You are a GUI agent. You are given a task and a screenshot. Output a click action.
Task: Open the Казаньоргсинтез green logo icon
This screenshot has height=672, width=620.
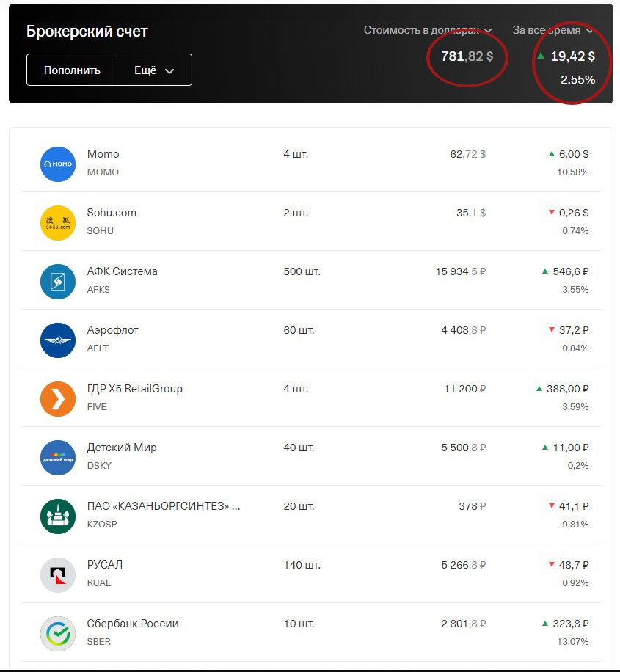click(x=58, y=516)
